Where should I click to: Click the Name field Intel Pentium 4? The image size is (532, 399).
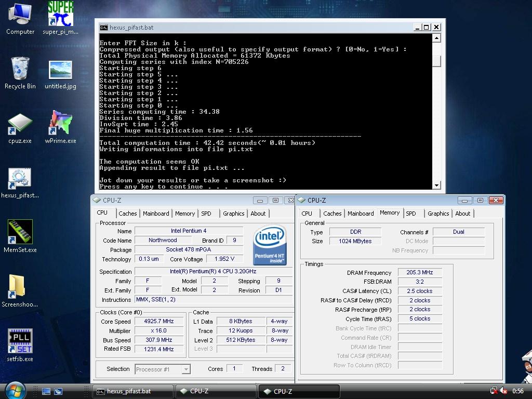(x=189, y=231)
